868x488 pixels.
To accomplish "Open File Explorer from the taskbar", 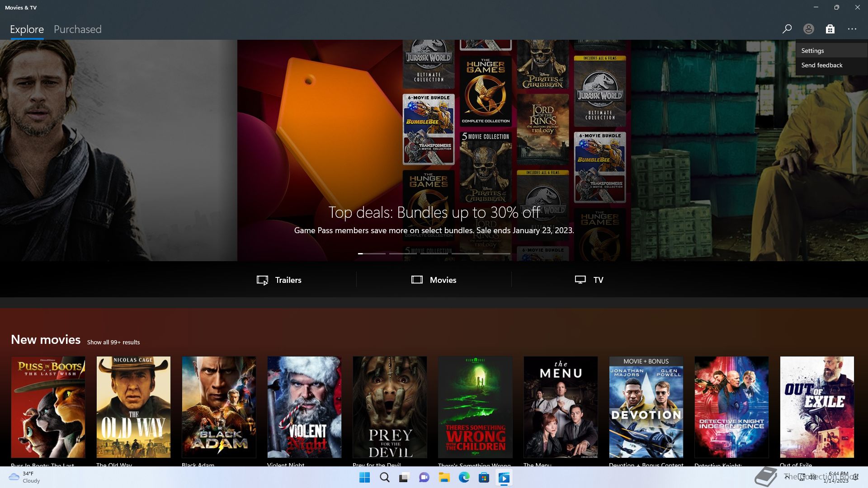I will tap(444, 478).
